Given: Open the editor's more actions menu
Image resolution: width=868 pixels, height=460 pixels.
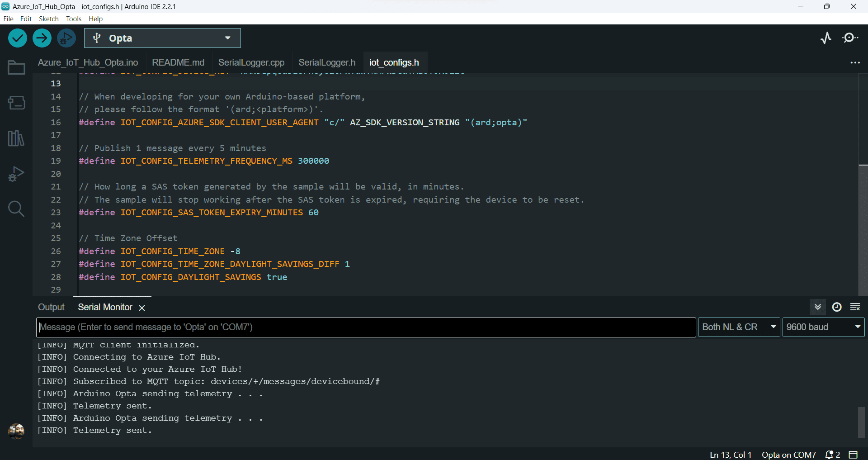Looking at the screenshot, I should click(856, 63).
